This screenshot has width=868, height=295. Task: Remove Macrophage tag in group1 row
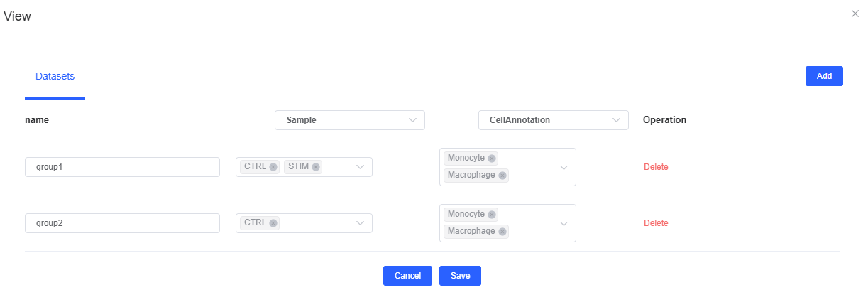pos(502,176)
